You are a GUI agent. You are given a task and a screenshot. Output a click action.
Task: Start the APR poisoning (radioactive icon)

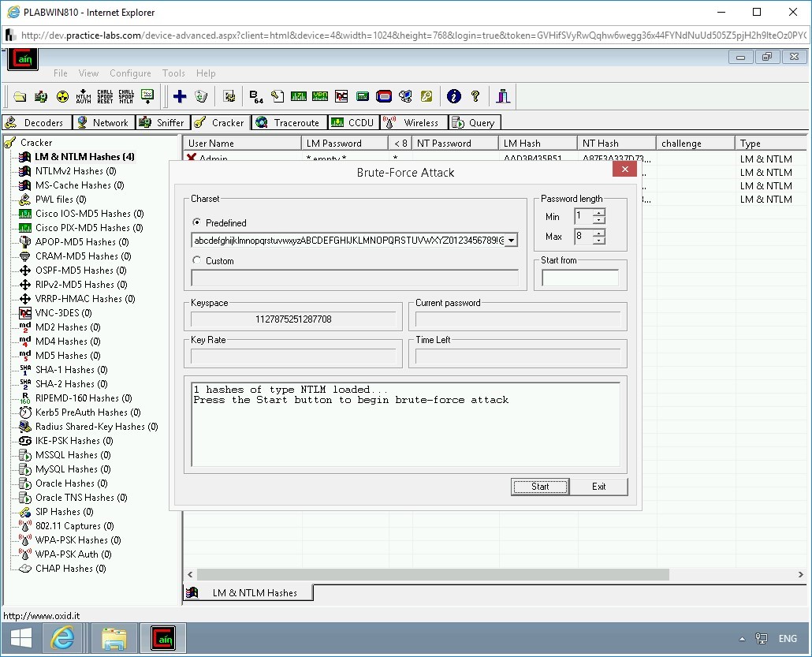click(63, 95)
